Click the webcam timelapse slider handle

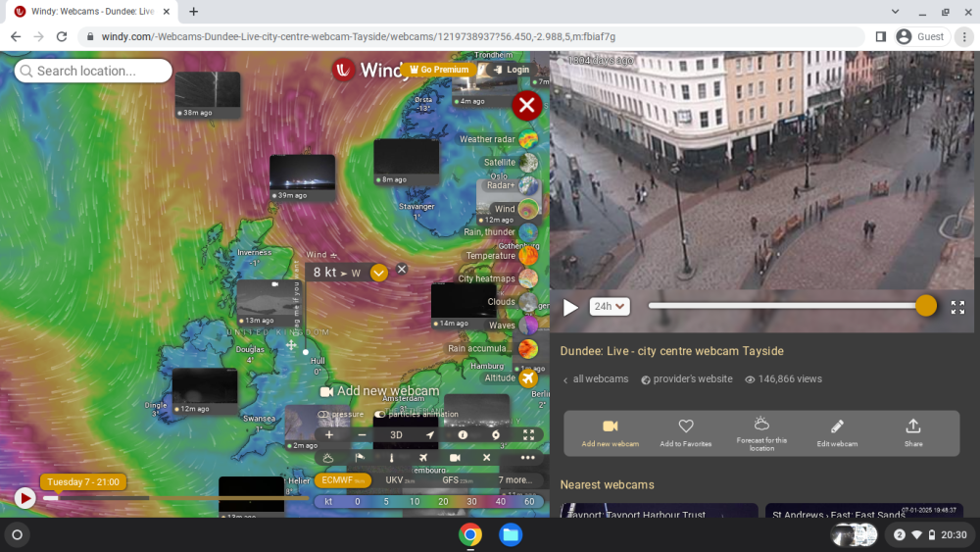coord(926,306)
